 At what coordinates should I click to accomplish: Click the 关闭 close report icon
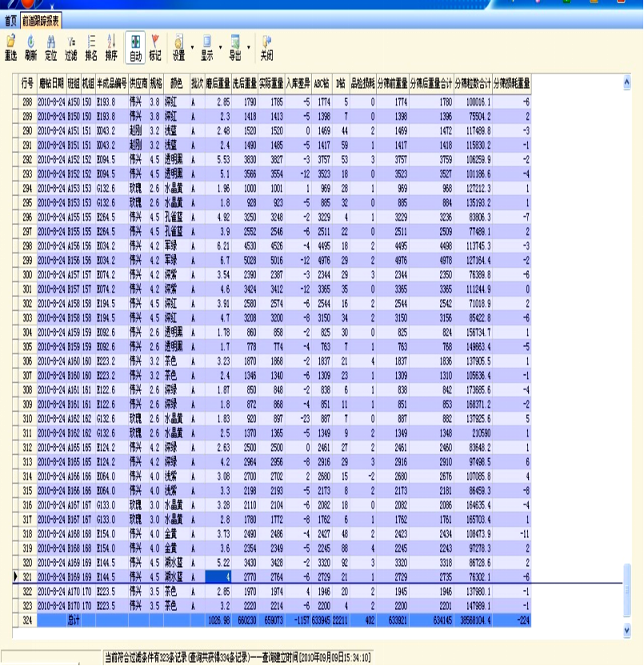point(266,47)
